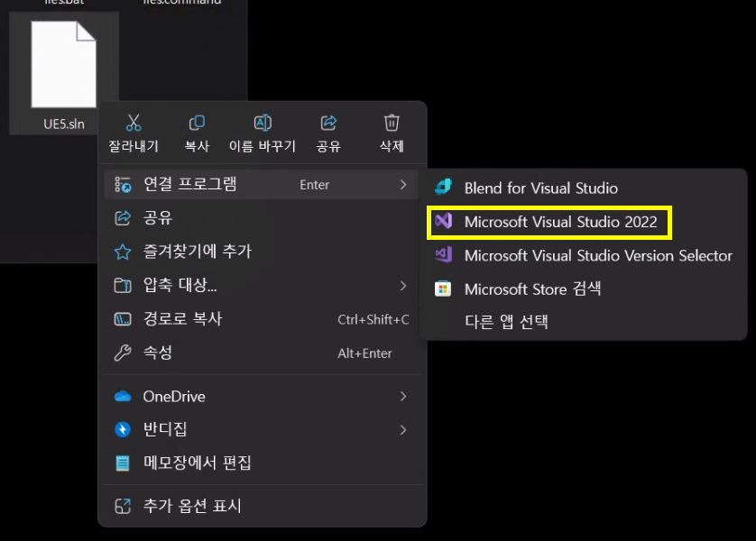The width and height of the screenshot is (756, 541).
Task: Select 경로로 복사 menu entry
Action: pyautogui.click(x=263, y=319)
